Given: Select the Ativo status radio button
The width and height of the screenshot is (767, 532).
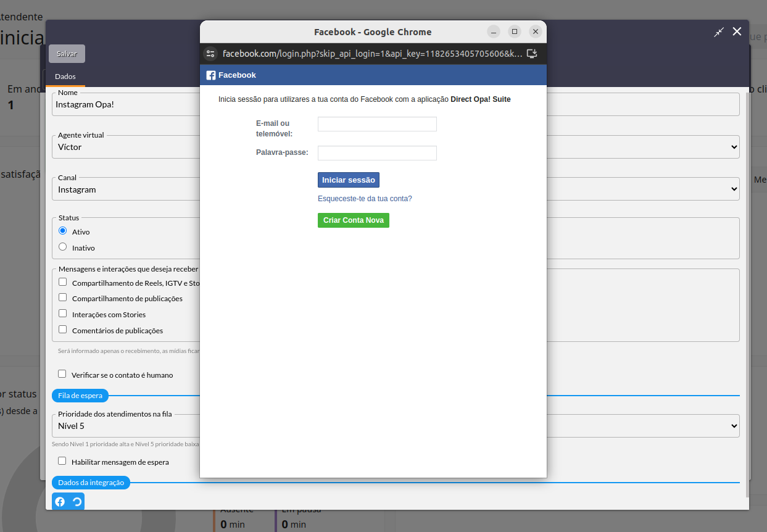Looking at the screenshot, I should point(62,231).
